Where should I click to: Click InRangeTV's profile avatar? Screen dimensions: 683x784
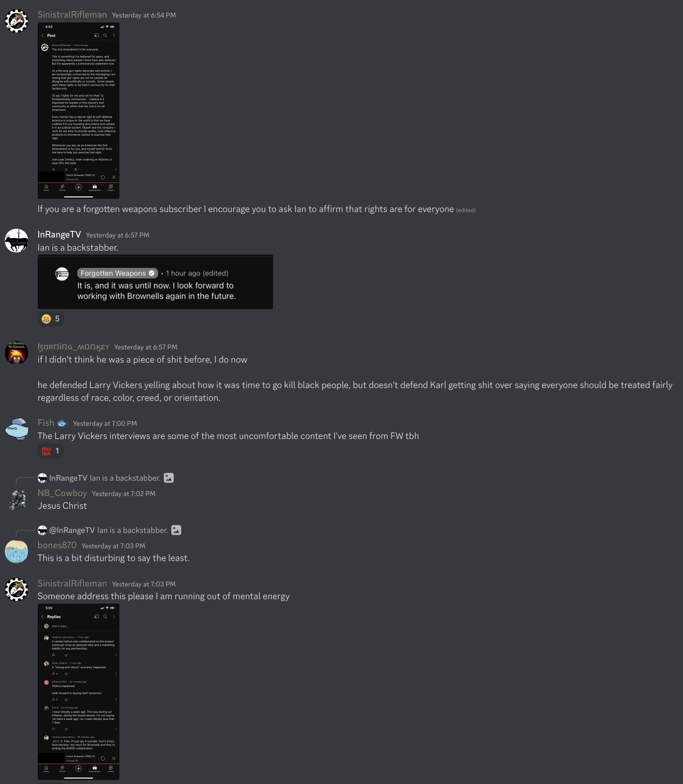(x=17, y=241)
